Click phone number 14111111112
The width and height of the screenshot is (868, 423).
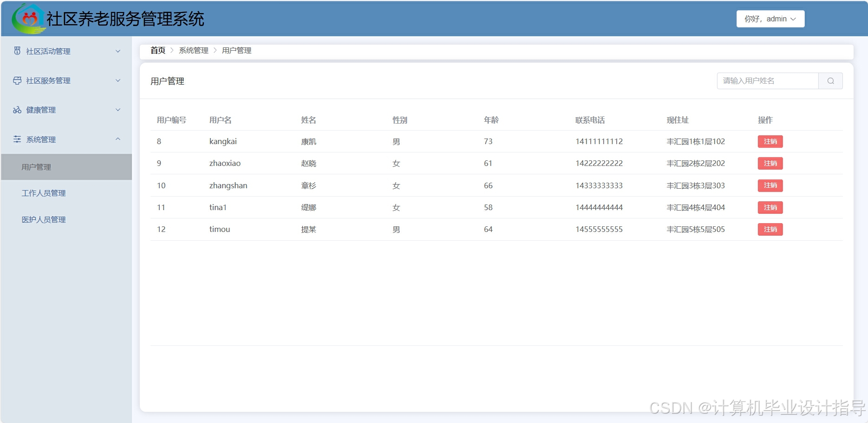coord(599,141)
